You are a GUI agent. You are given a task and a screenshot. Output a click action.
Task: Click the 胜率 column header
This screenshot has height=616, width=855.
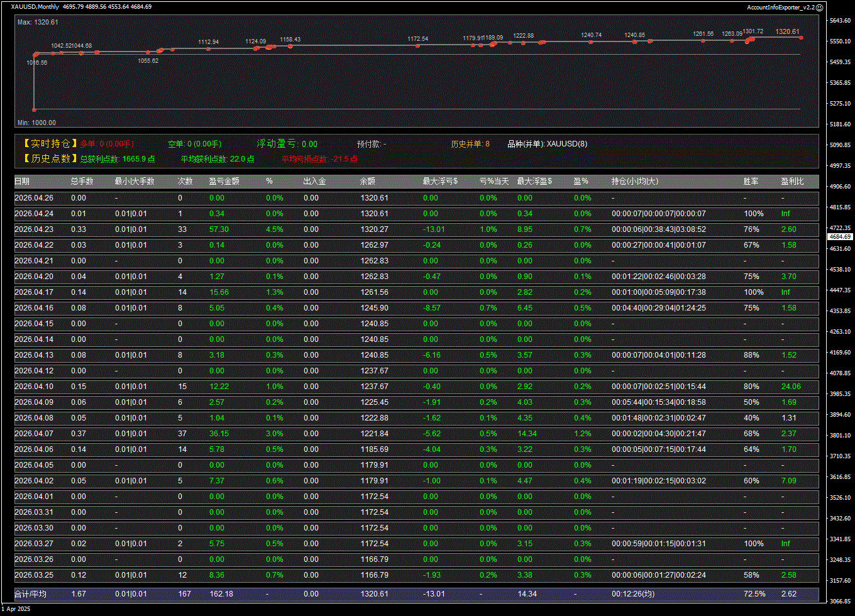coord(751,182)
